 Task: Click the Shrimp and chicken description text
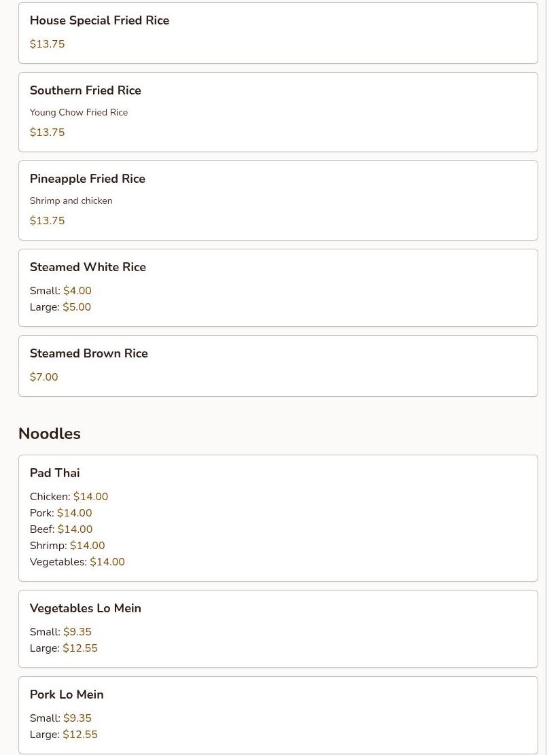(x=71, y=201)
